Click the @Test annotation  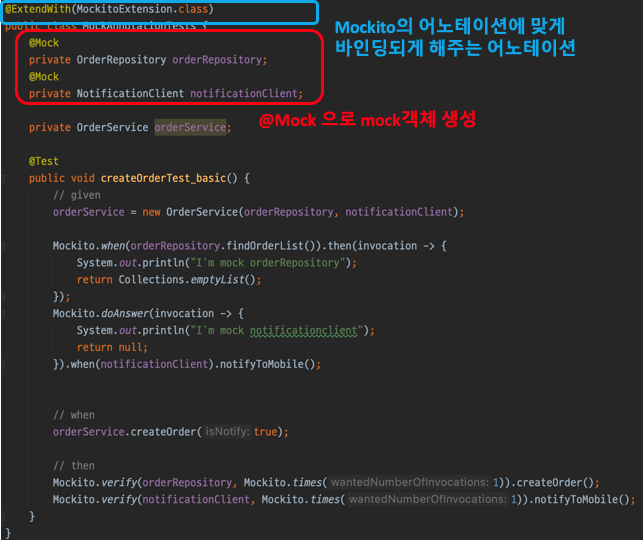44,161
